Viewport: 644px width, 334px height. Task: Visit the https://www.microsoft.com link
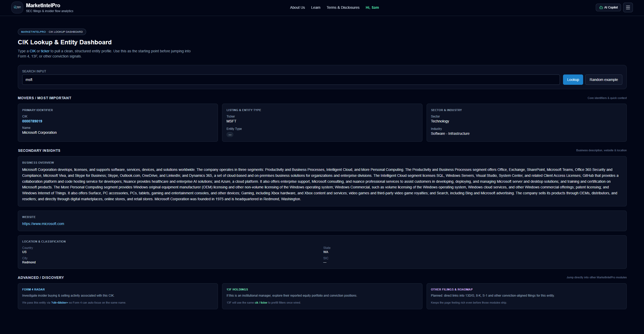[x=43, y=224]
